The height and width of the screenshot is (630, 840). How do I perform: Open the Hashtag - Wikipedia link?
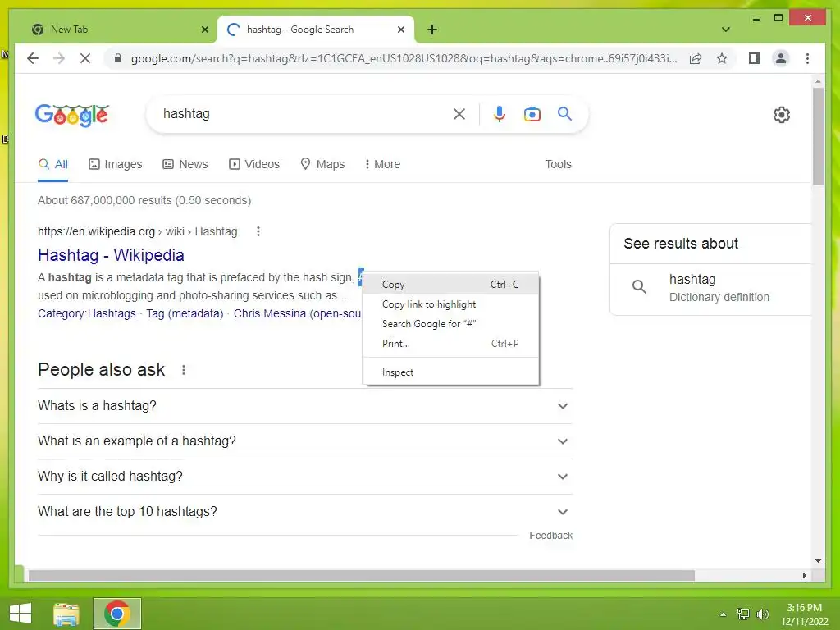click(x=111, y=255)
